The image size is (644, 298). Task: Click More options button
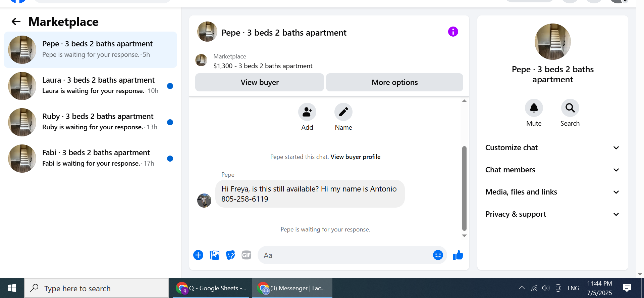pos(394,82)
